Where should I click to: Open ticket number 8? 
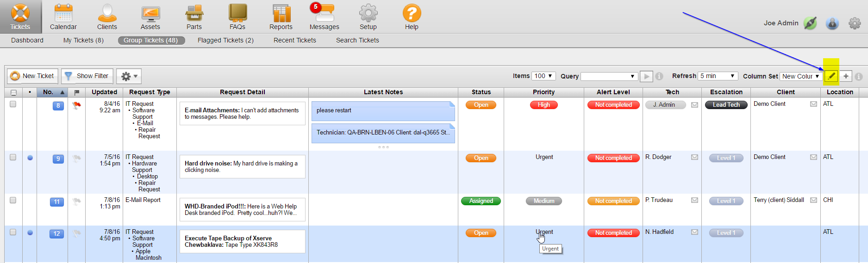tap(58, 106)
